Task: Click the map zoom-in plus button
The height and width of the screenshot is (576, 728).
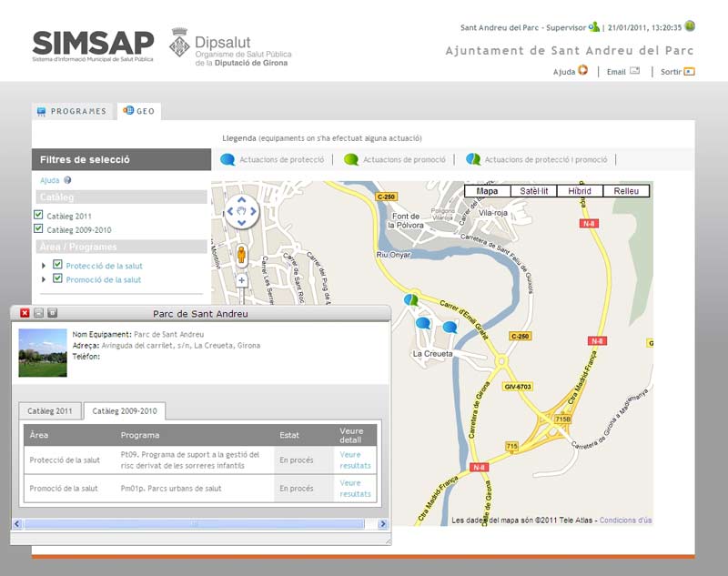Action: [242, 280]
